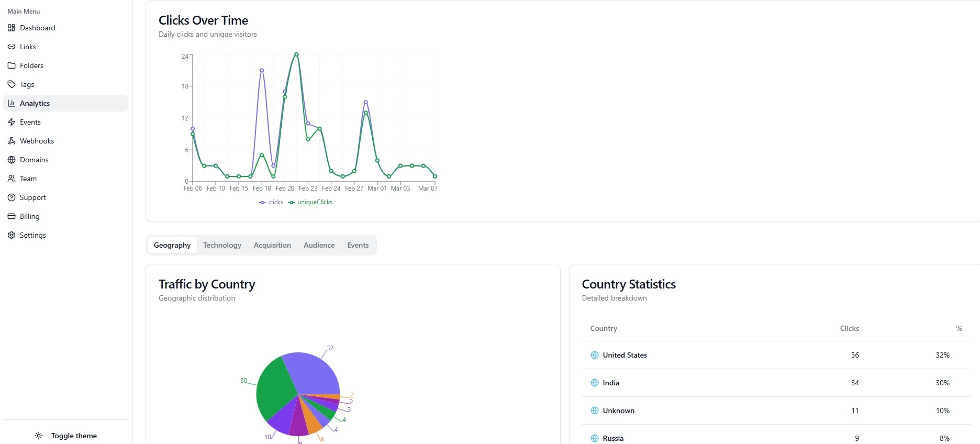Click the Clicks Over Time heading
The height and width of the screenshot is (444, 980).
203,20
